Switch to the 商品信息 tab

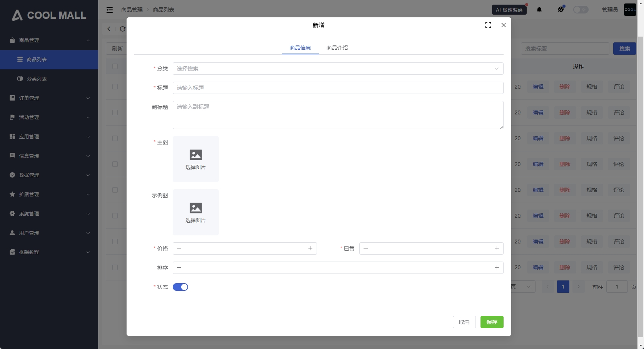[x=300, y=48]
